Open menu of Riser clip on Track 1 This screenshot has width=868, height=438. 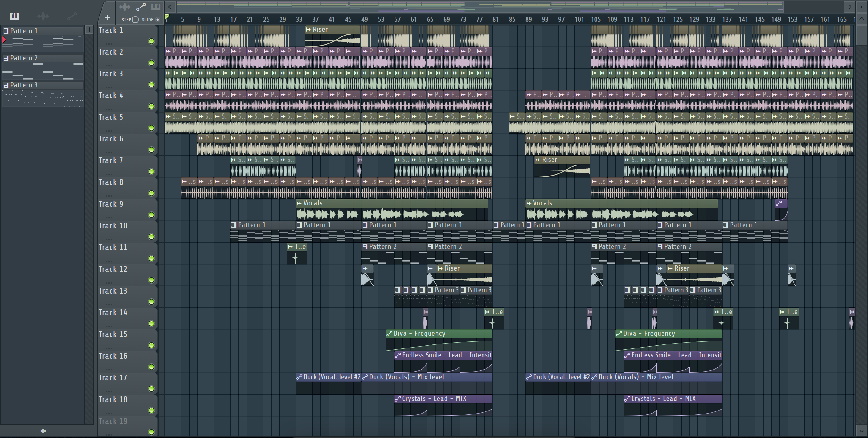coord(308,29)
